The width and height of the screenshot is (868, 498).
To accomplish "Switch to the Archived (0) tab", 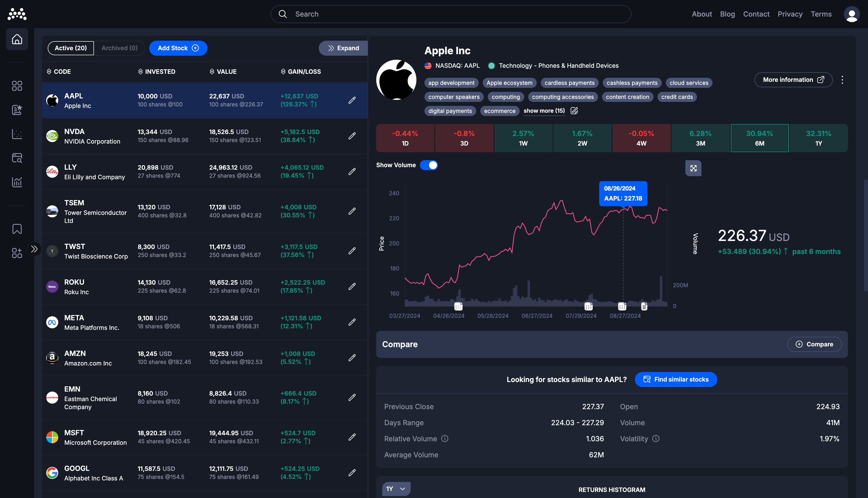I will tap(119, 48).
